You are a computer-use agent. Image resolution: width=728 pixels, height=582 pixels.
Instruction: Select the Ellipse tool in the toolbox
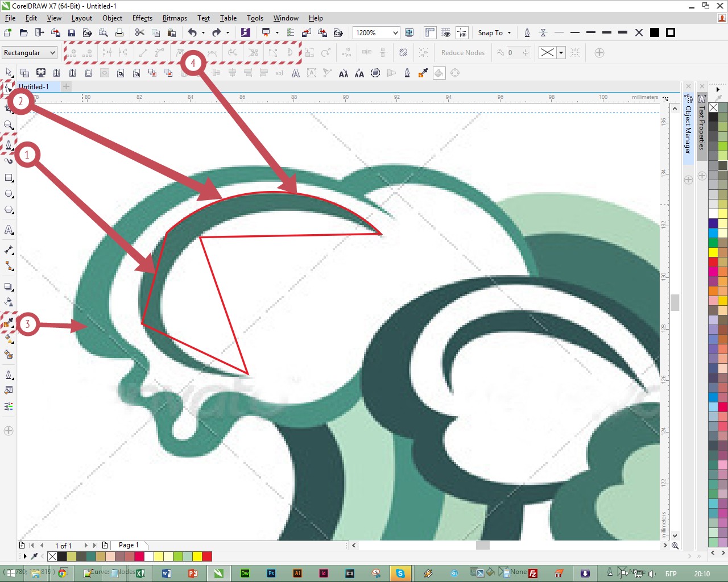click(9, 194)
